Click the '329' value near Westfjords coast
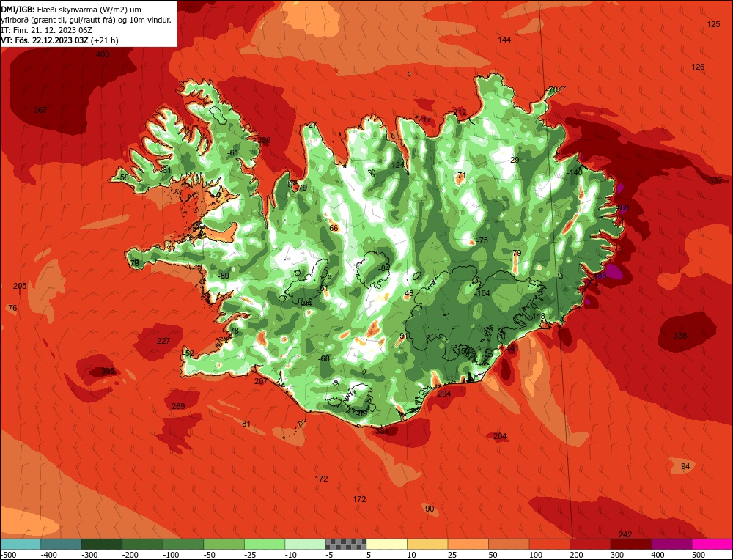This screenshot has width=733, height=560. [x=264, y=140]
